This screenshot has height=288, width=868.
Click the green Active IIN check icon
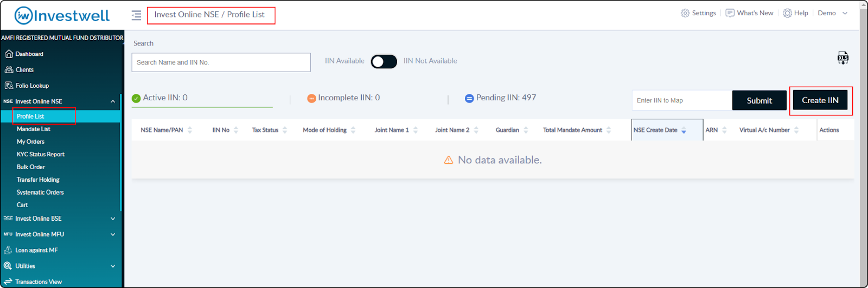[x=136, y=98]
